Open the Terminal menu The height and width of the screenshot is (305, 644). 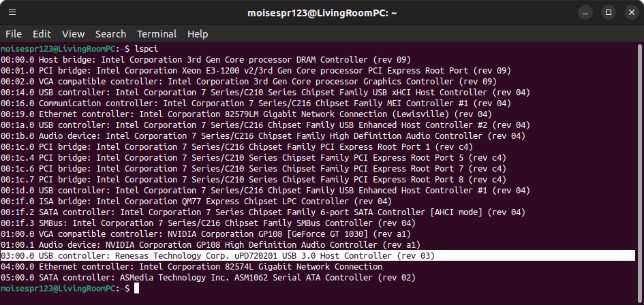[x=157, y=33]
